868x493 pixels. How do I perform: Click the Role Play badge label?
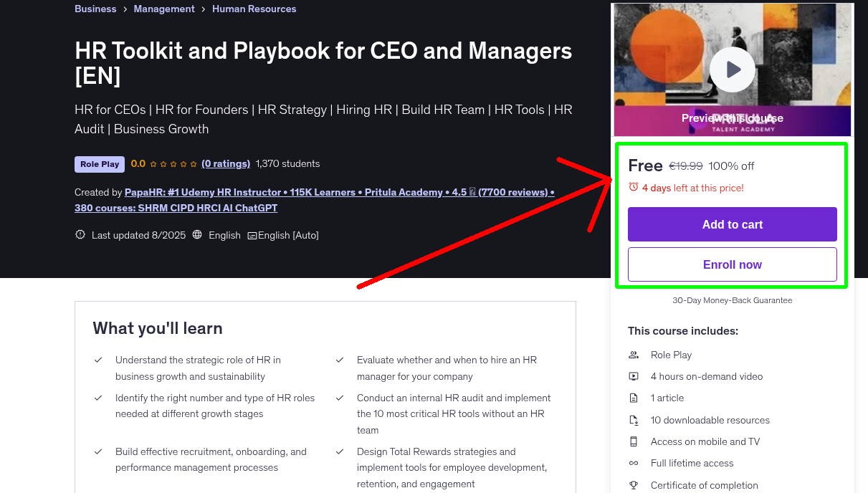(100, 164)
